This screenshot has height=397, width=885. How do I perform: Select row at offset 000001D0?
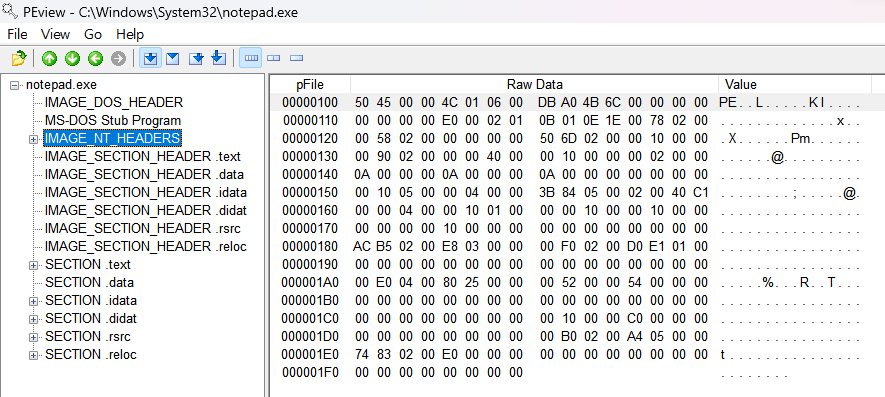pos(577,337)
